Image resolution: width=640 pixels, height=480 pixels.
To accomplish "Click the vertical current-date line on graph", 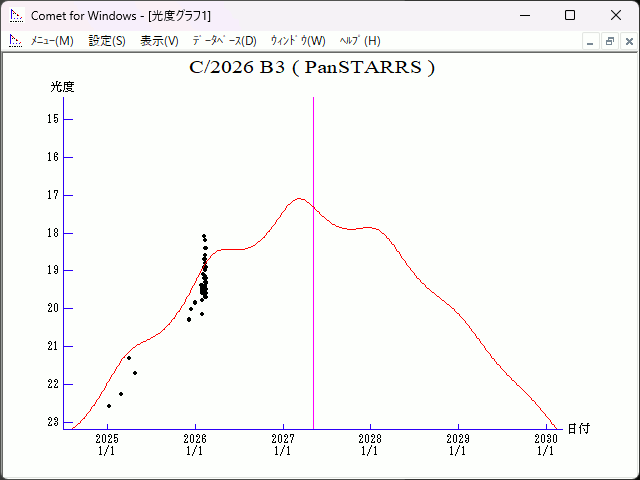I will coord(313,300).
